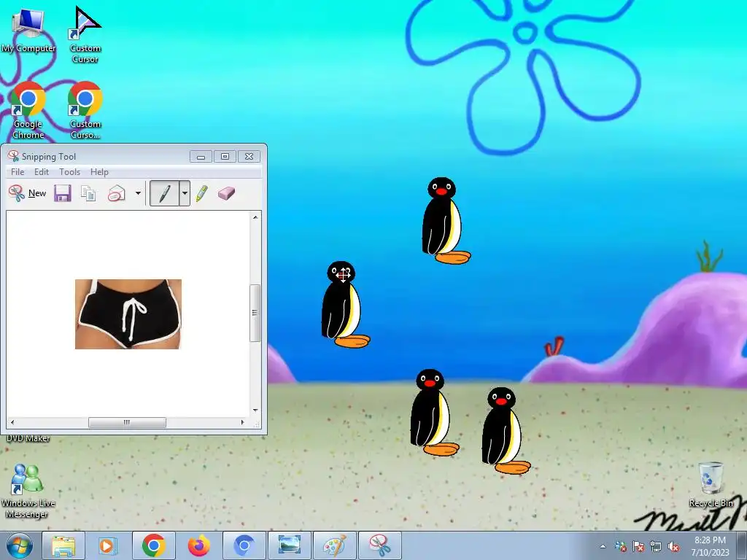
Task: Select the Custom Cursor arrow desktop shortcut
Action: (x=85, y=35)
